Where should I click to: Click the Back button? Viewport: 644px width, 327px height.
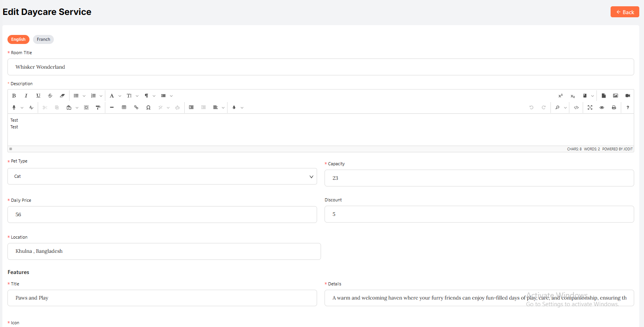pyautogui.click(x=624, y=12)
